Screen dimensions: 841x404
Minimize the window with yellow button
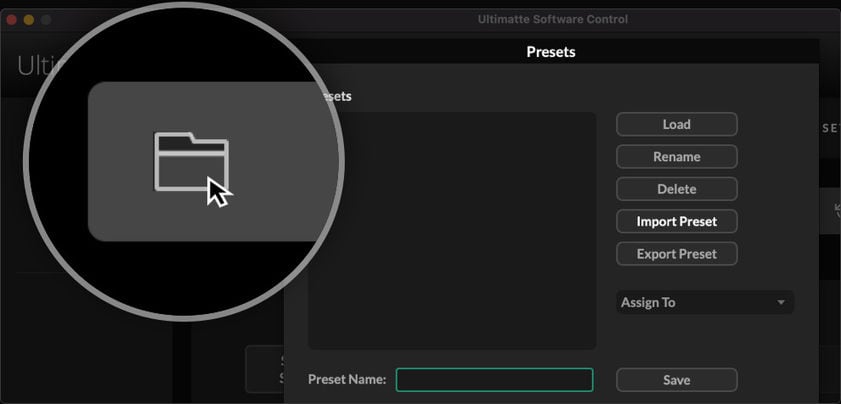tap(29, 19)
